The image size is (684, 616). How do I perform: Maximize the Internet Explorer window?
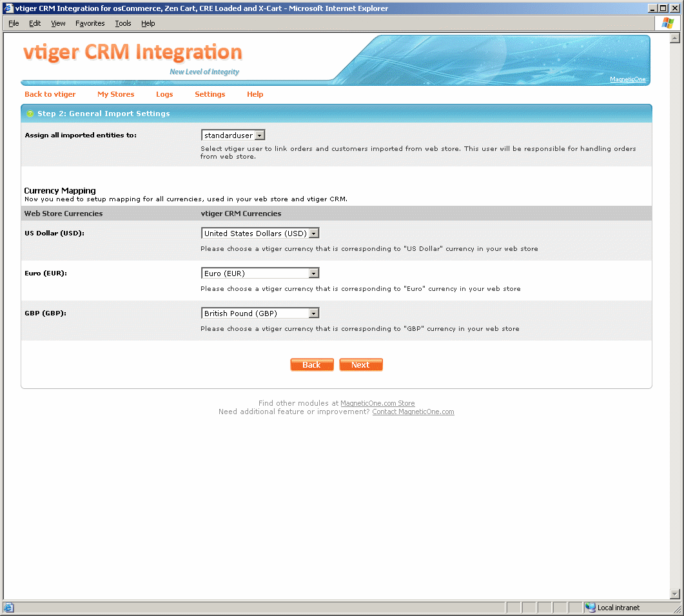coord(663,8)
